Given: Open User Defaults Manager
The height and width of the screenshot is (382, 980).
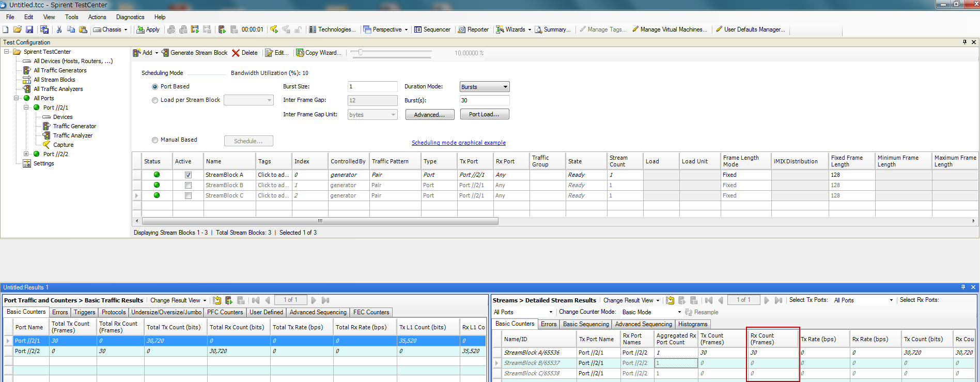Looking at the screenshot, I should (750, 29).
